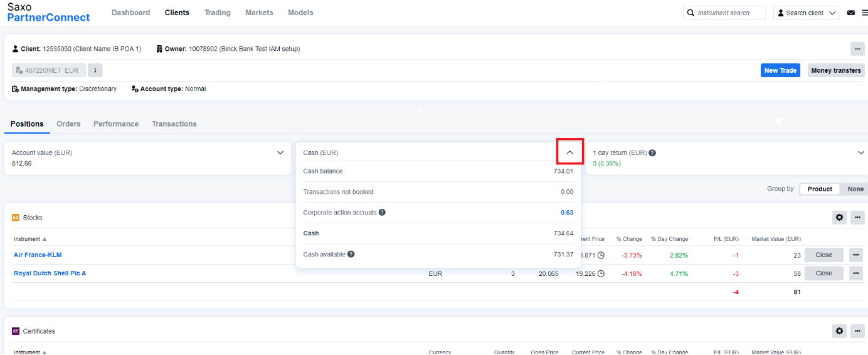The width and height of the screenshot is (868, 355).
Task: Open the Air France-KLM instrument link
Action: pos(38,255)
